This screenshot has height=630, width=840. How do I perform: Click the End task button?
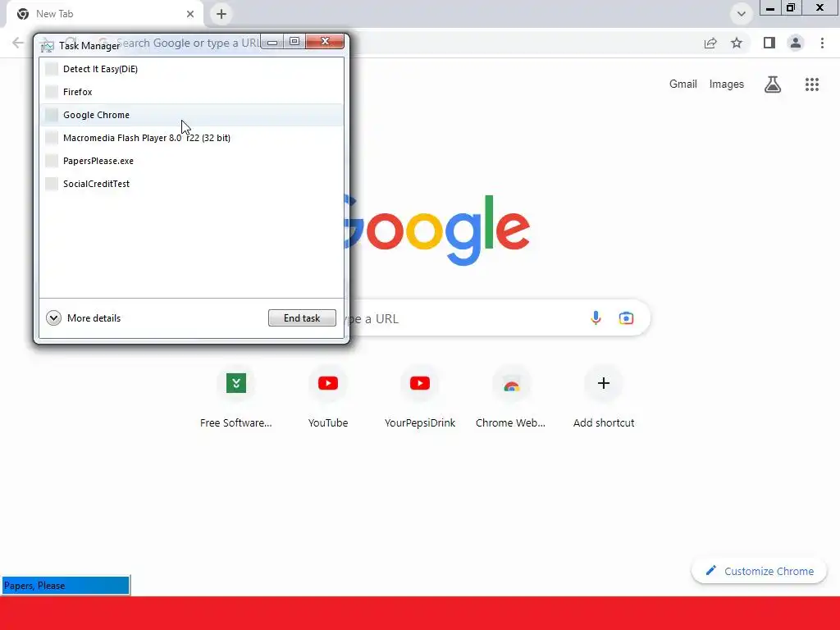[302, 317]
